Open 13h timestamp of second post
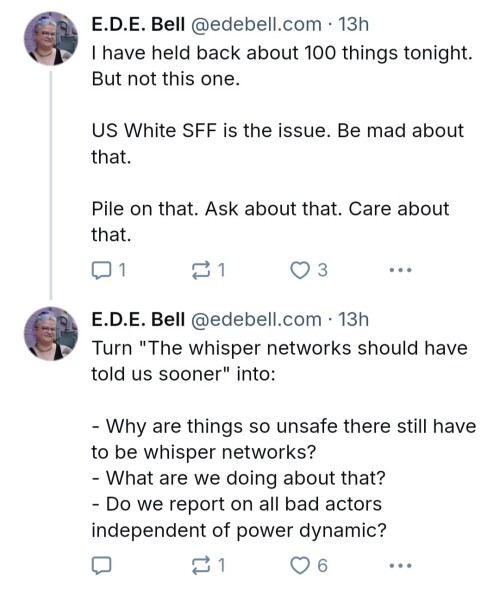The width and height of the screenshot is (500, 590). (353, 320)
